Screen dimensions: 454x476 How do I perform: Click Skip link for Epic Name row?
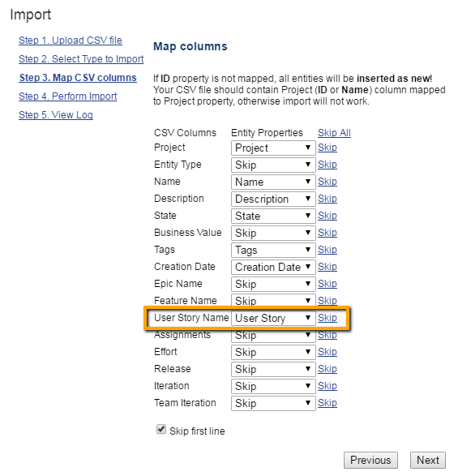[328, 283]
